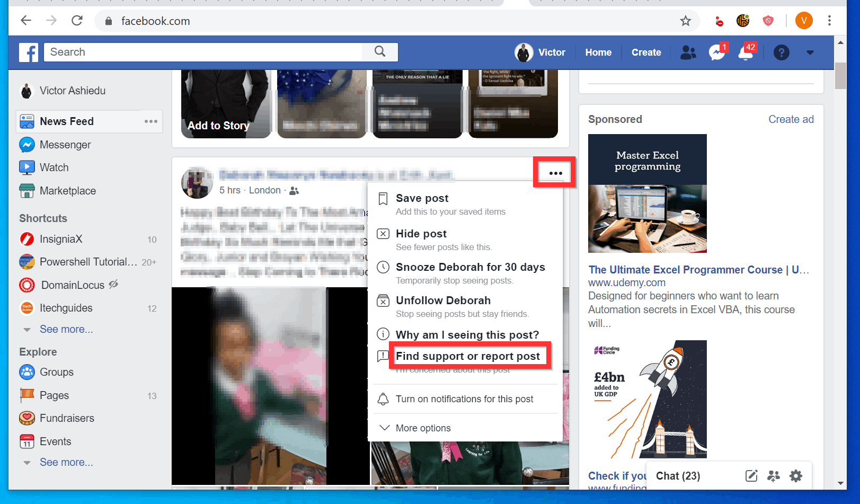Expand See more under Shortcuts

(66, 329)
